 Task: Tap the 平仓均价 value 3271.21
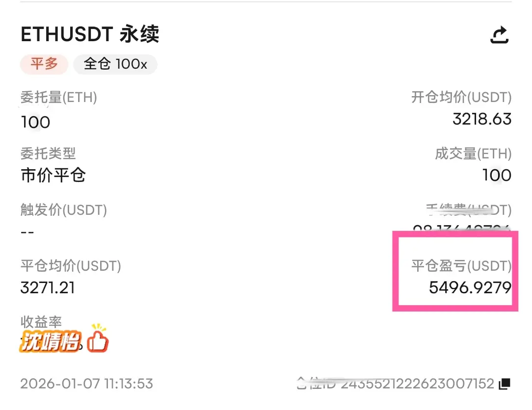click(x=48, y=288)
